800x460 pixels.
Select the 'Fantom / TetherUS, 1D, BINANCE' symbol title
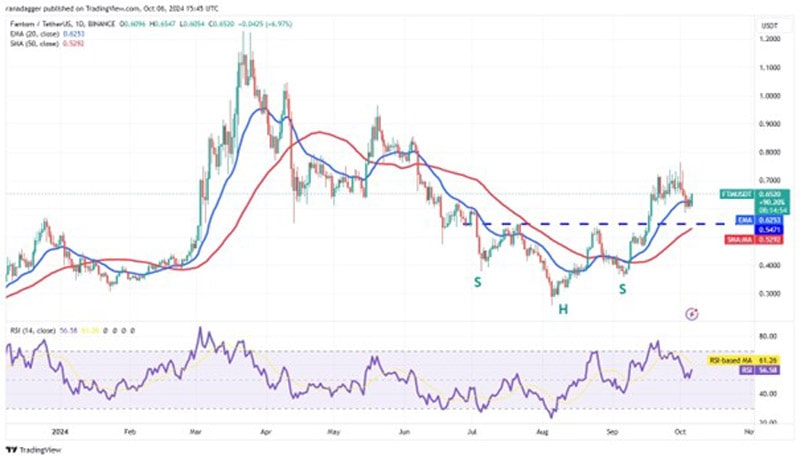(x=63, y=24)
